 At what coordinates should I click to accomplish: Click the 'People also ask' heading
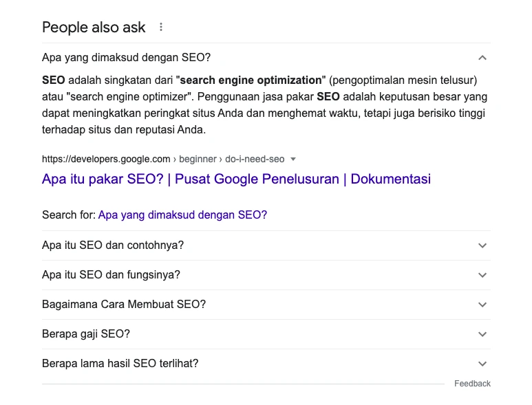[x=94, y=28]
